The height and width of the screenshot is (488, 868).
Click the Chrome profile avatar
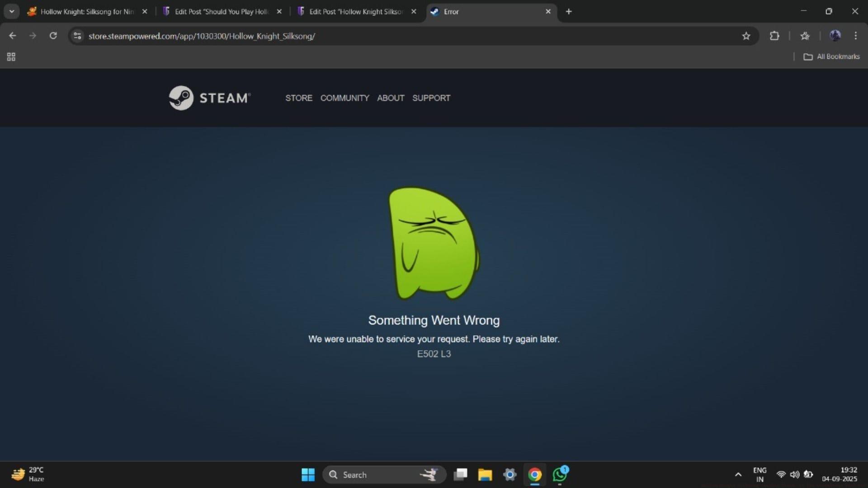(835, 36)
